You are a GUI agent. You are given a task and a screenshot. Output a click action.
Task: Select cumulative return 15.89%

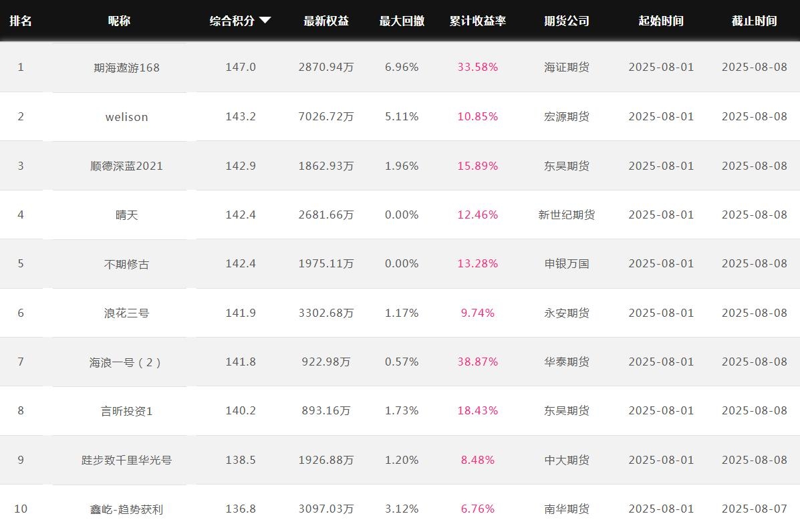coord(478,166)
